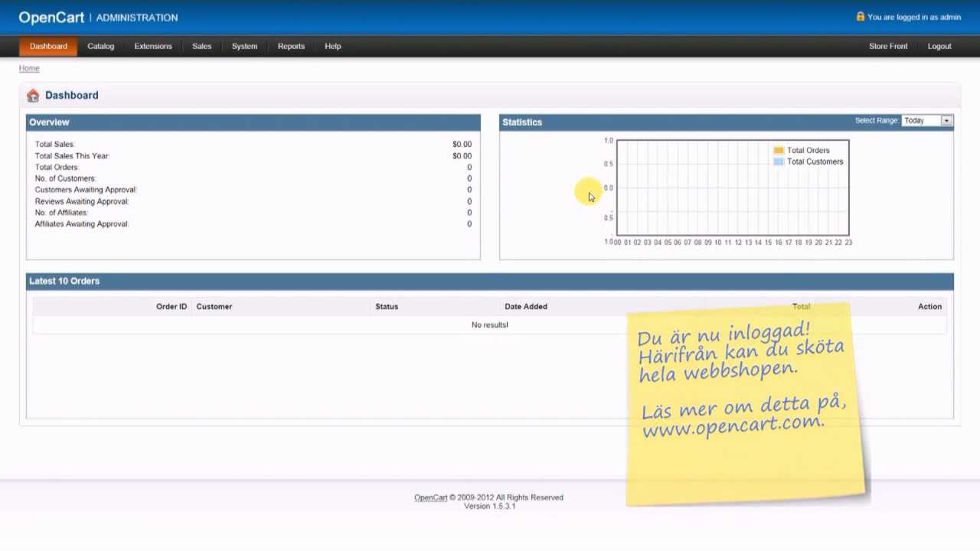Open the Catalog menu
Image resolution: width=980 pixels, height=551 pixels.
tap(100, 46)
